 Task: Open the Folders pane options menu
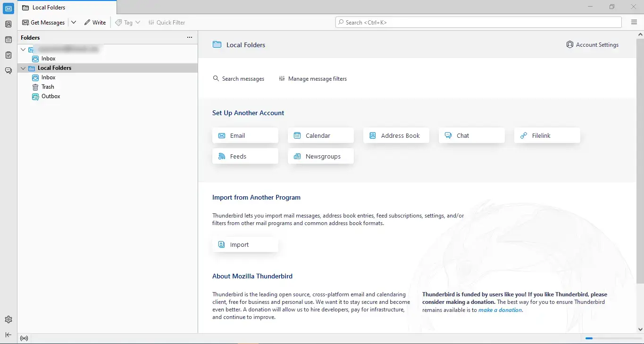coord(190,37)
